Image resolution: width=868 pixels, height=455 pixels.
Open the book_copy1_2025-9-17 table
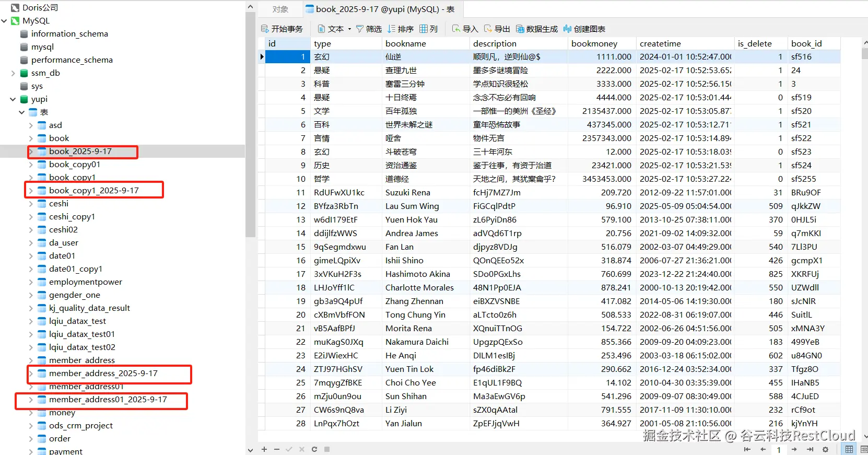(93, 191)
